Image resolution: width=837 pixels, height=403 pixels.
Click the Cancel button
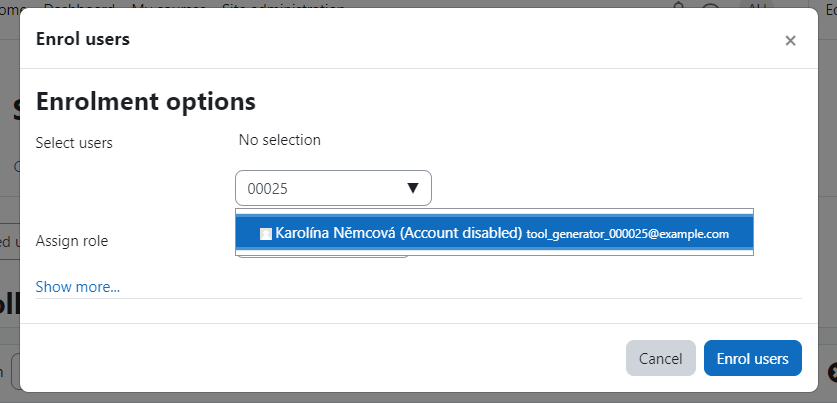pos(661,358)
